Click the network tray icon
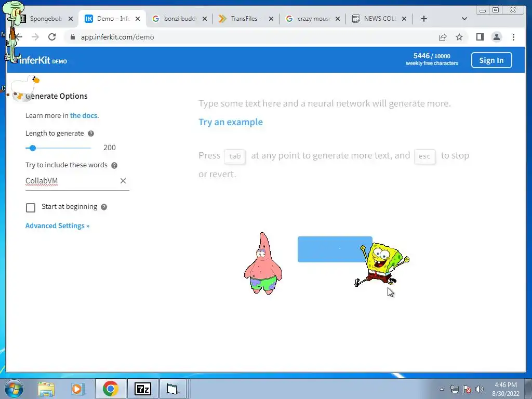This screenshot has width=532, height=399. pos(454,389)
